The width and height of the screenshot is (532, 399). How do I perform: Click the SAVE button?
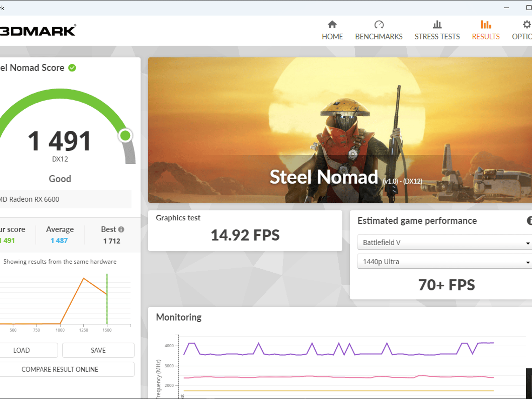[98, 350]
